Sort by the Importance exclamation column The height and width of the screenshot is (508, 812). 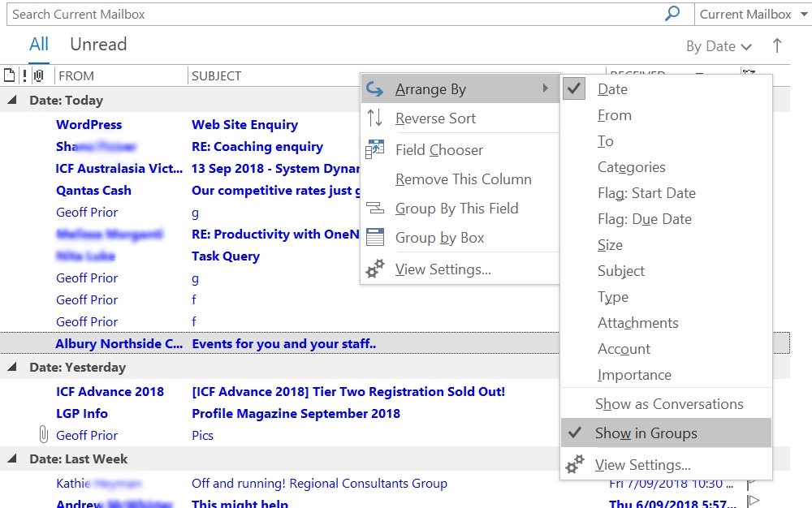pyautogui.click(x=24, y=75)
